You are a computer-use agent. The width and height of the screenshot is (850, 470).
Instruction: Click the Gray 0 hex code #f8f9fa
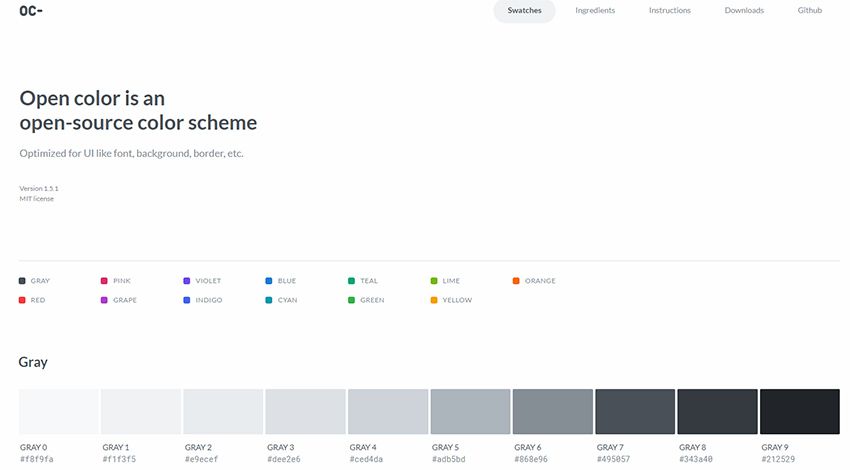point(37,459)
